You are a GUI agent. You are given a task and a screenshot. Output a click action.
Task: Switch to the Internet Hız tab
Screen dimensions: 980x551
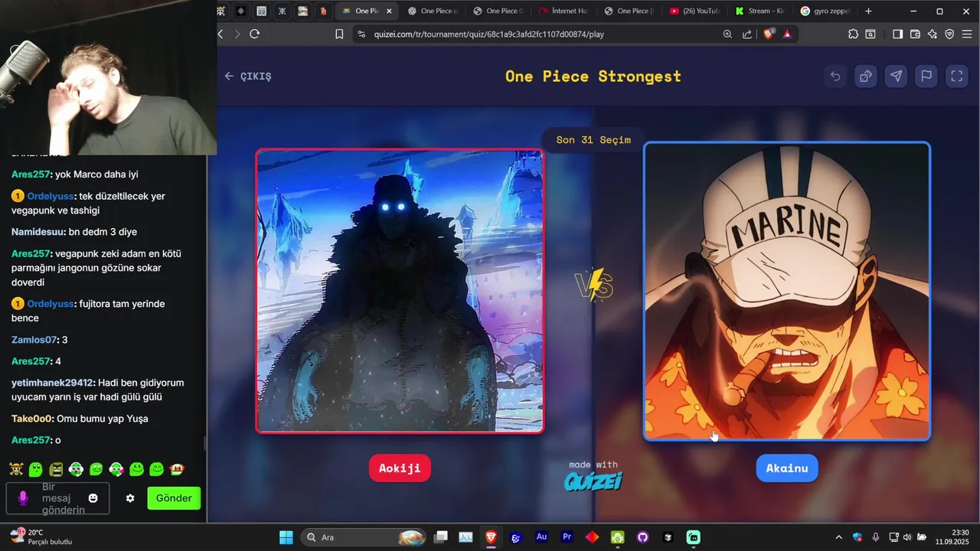(x=562, y=11)
